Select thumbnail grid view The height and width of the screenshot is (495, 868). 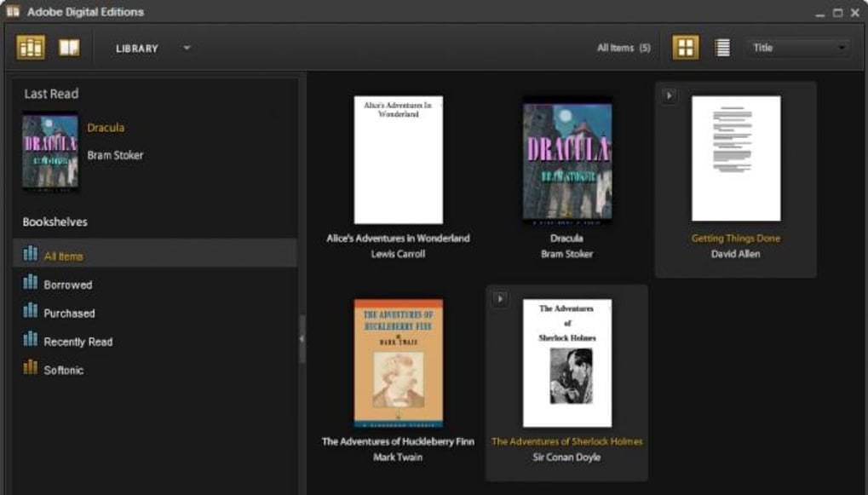pos(686,48)
